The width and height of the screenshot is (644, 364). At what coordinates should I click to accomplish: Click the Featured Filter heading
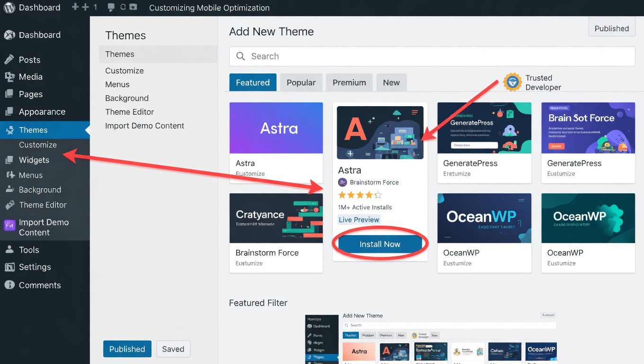pyautogui.click(x=258, y=303)
